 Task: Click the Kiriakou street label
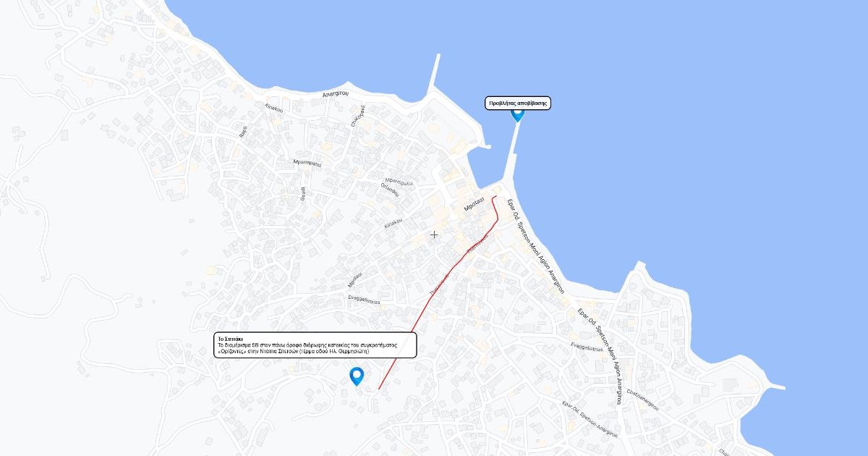[x=393, y=223]
